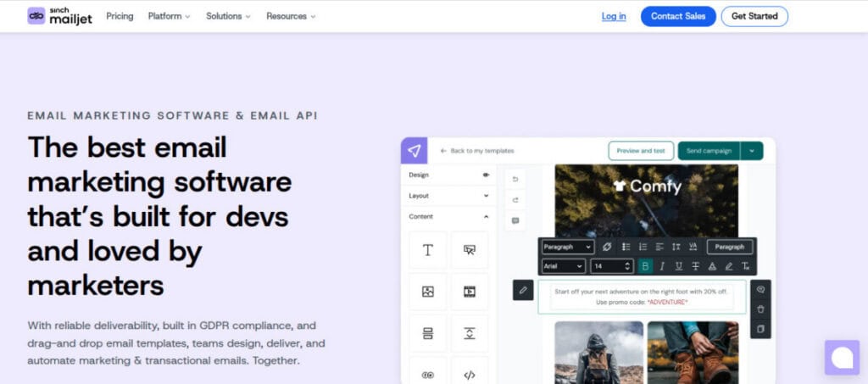Open the chat widget bubble
This screenshot has height=384, width=868.
[x=842, y=358]
